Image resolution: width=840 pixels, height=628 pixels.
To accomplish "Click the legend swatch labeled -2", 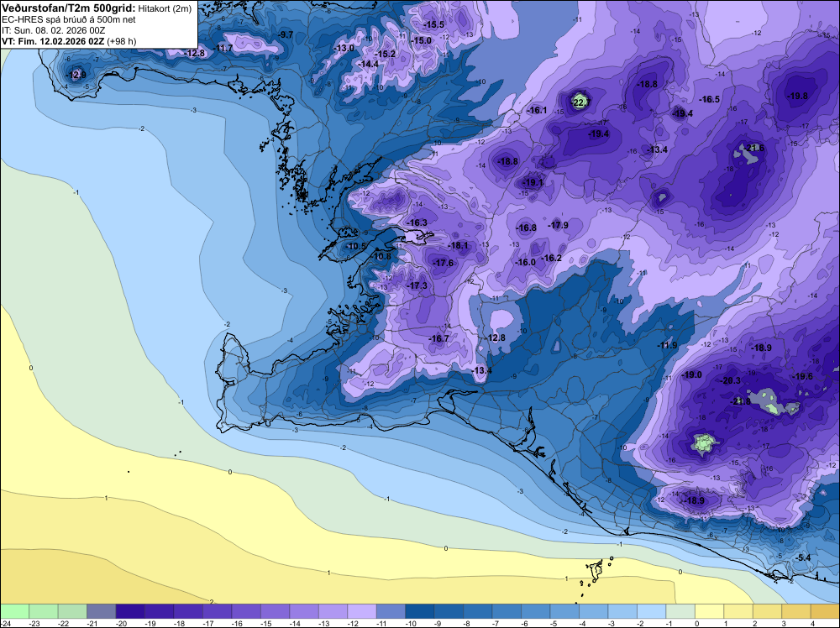I will pos(651,611).
